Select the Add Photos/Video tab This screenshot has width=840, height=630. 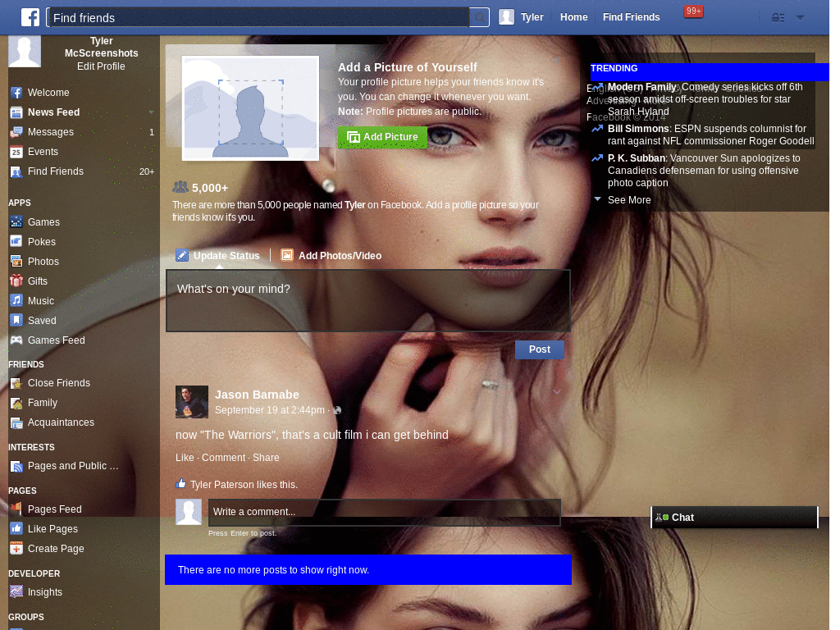coord(331,256)
